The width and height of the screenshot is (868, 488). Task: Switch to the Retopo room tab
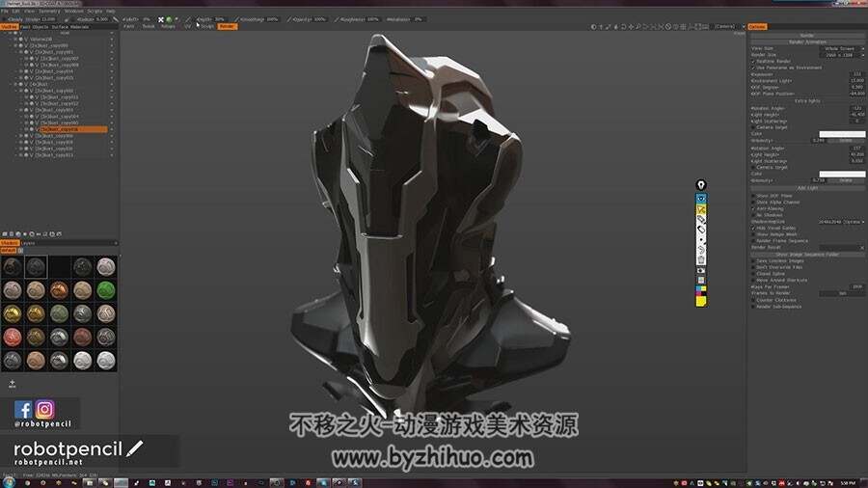168,27
